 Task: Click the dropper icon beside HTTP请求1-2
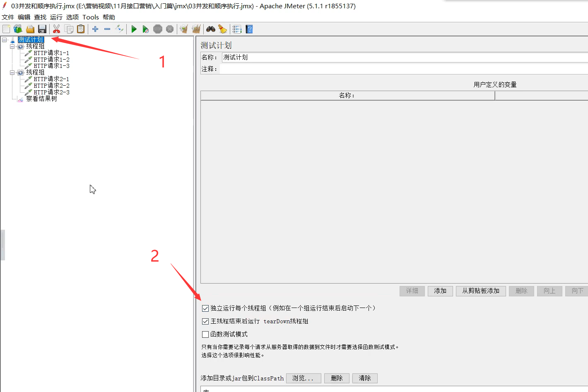pyautogui.click(x=28, y=60)
